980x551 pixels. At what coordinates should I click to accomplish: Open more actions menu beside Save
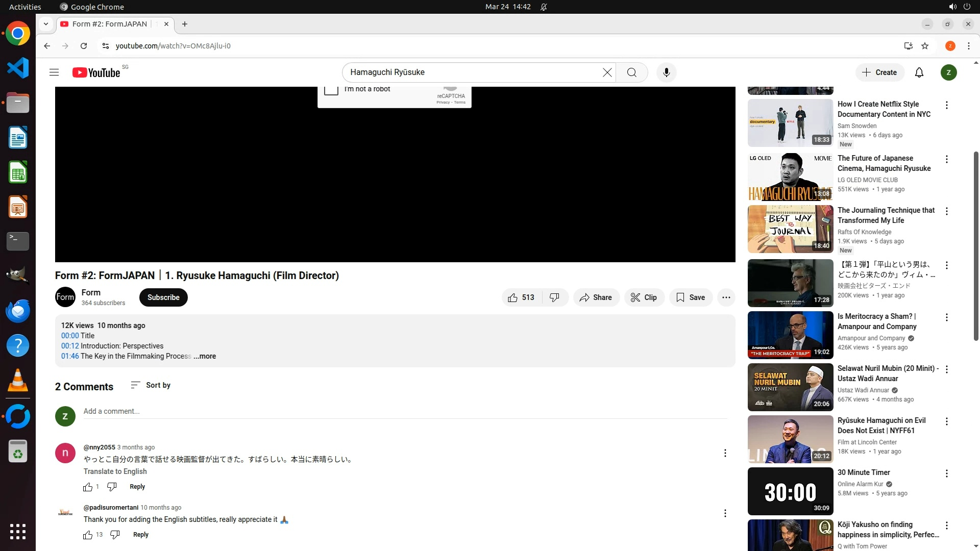pyautogui.click(x=726, y=297)
